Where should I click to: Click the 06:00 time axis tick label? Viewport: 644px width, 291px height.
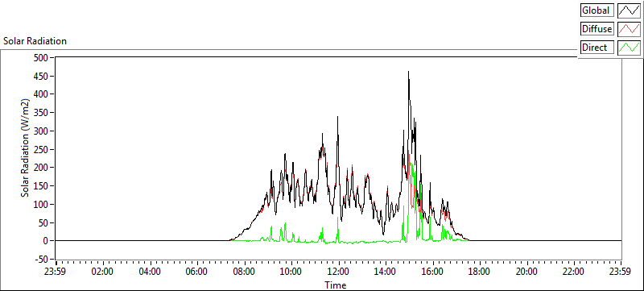[197, 272]
